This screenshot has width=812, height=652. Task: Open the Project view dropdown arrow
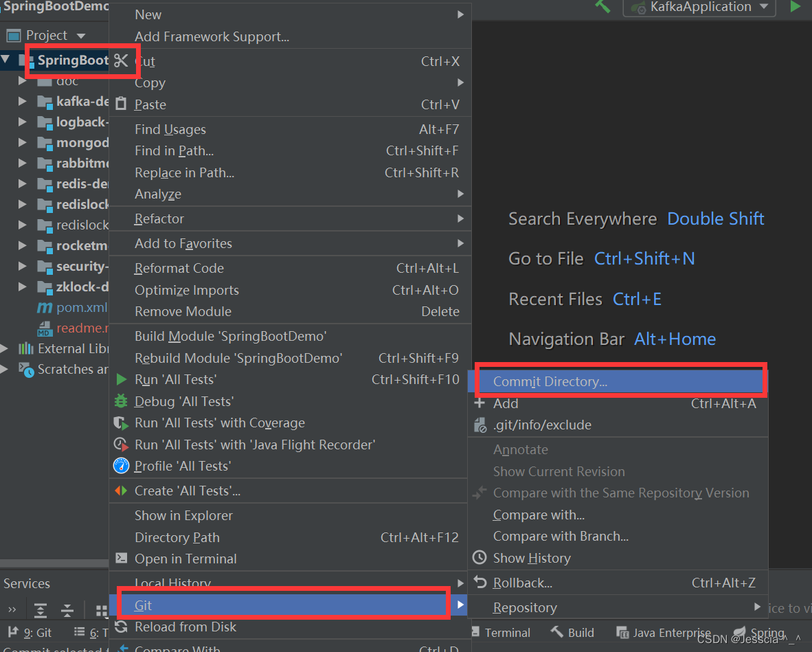81,36
